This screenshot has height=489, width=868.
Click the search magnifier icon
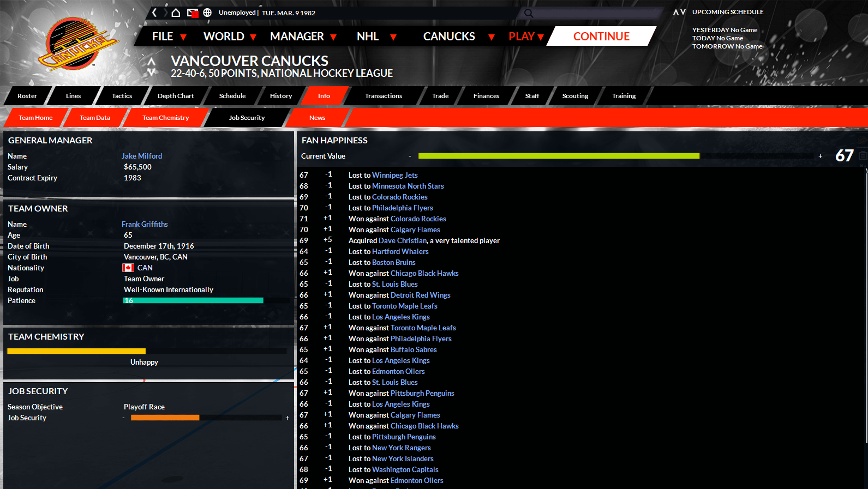coord(528,13)
